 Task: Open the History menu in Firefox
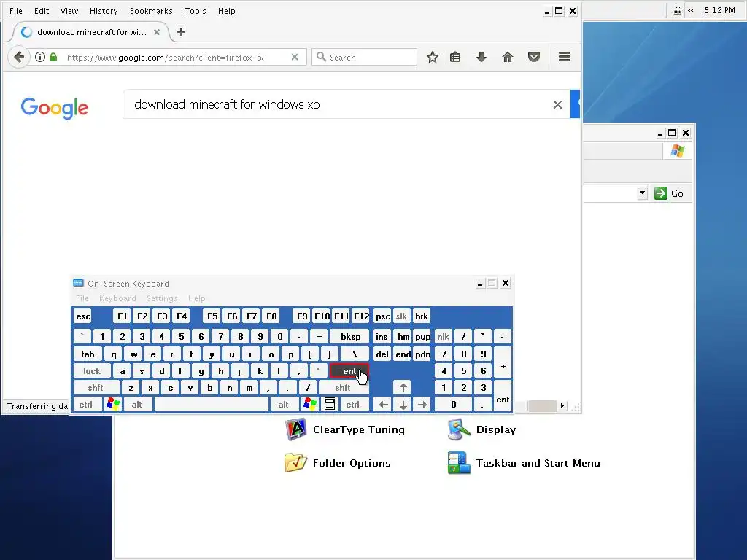104,11
